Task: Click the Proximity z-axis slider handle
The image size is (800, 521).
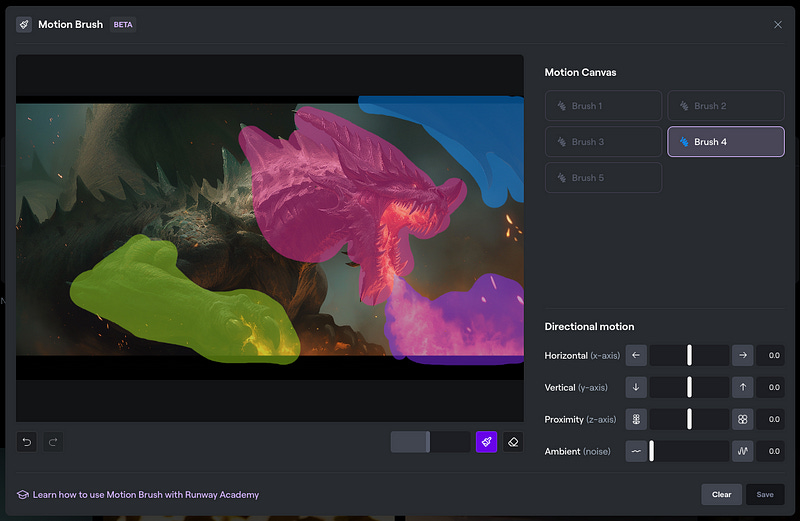Action: [x=689, y=419]
